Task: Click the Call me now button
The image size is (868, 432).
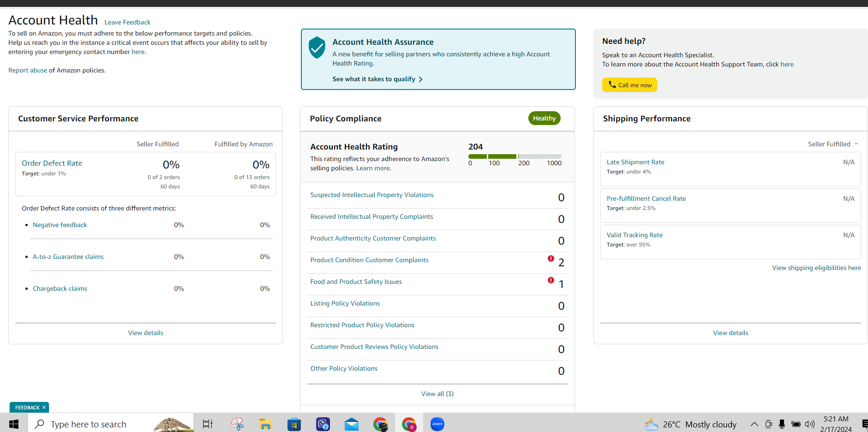Action: [x=629, y=85]
